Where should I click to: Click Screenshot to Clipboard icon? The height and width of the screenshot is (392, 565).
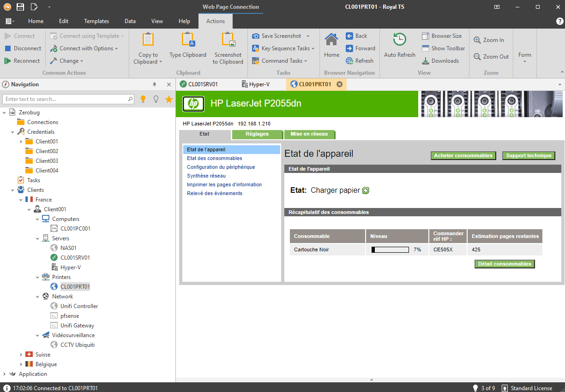[228, 40]
